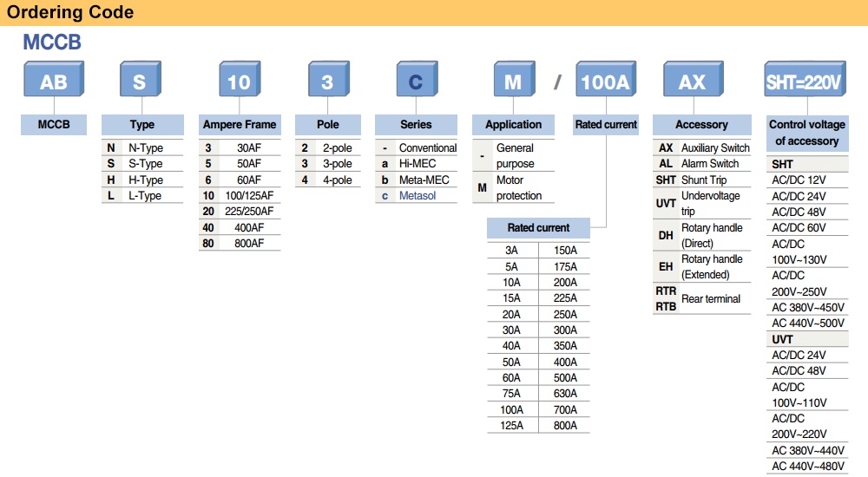Click the blue AX accessory block
Screen dimensions: 868x477
click(x=693, y=79)
